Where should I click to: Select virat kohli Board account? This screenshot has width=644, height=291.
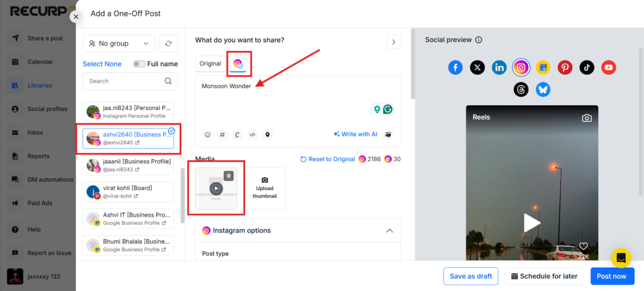tap(128, 192)
